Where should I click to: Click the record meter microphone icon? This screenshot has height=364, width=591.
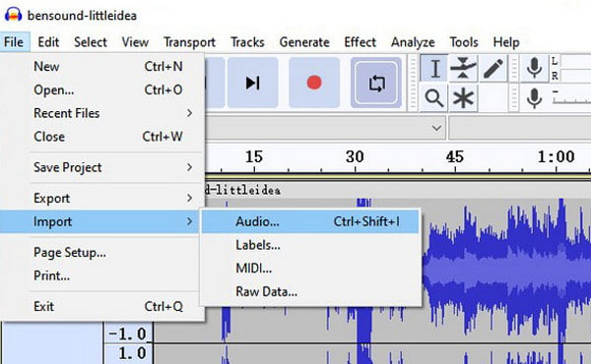click(534, 69)
